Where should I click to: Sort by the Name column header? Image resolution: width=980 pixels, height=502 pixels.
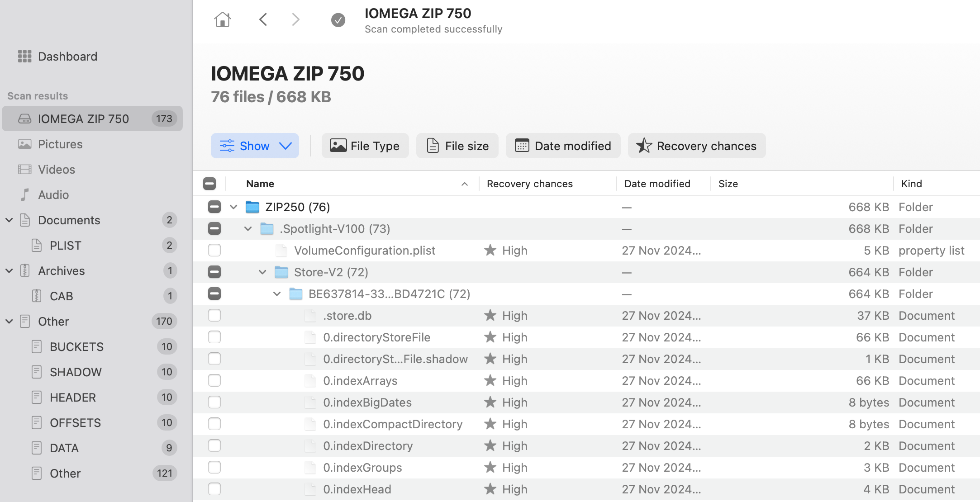[x=260, y=184]
